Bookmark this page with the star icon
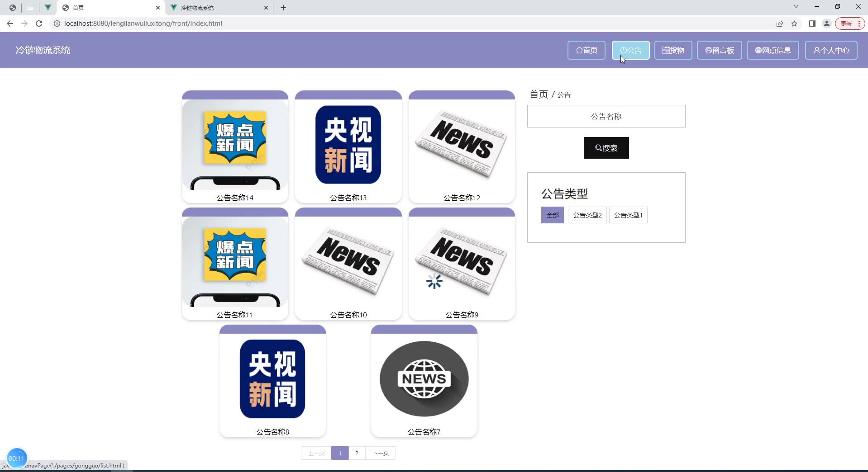The height and width of the screenshot is (472, 868). click(794, 24)
